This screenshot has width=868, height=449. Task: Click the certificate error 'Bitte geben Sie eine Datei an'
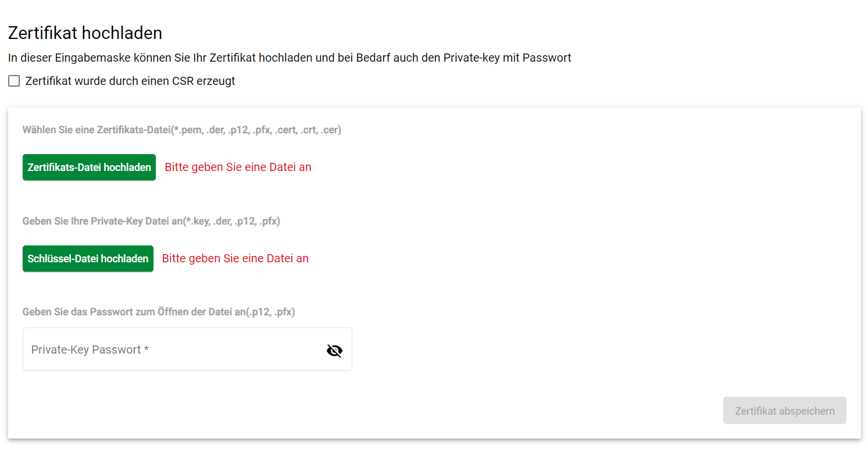[x=238, y=167]
